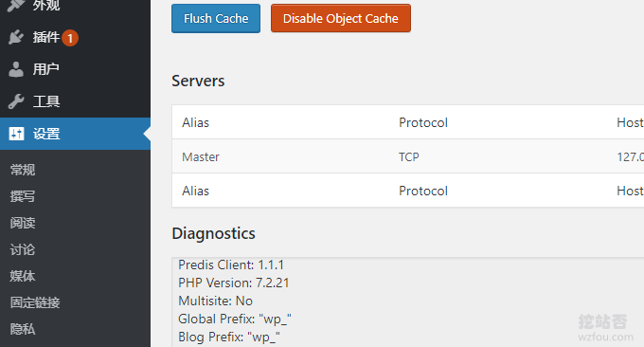Go to 撰写 writing settings

(23, 196)
